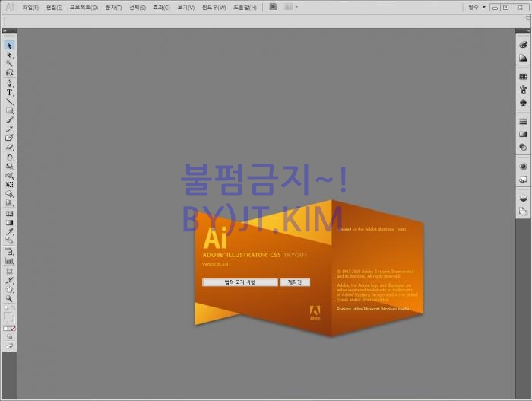Select the Type tool

pos(10,92)
